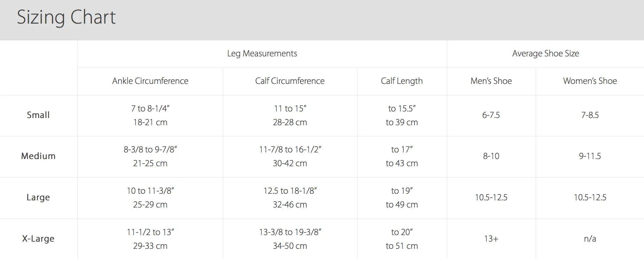This screenshot has height=259, width=644.
Task: Select the Medium row label
Action: coord(38,156)
